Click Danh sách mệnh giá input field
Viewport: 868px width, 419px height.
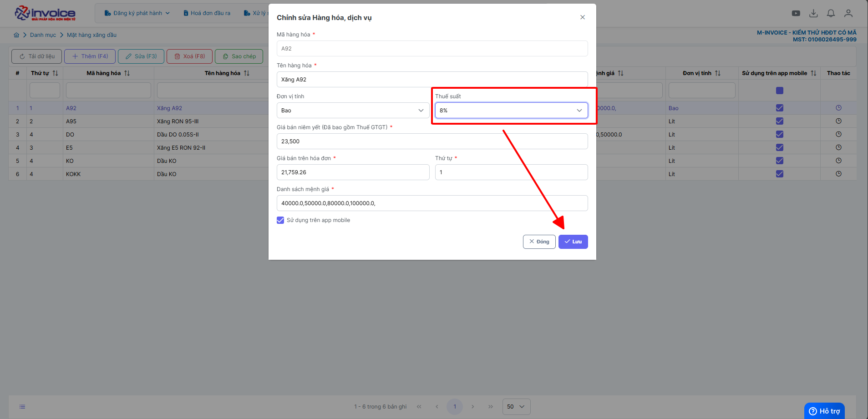(x=432, y=203)
